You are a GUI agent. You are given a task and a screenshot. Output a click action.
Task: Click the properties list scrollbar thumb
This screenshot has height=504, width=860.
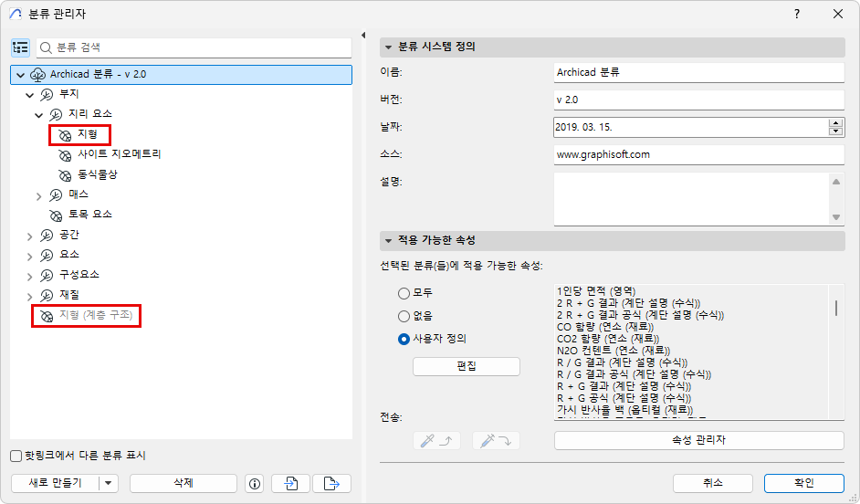point(836,309)
